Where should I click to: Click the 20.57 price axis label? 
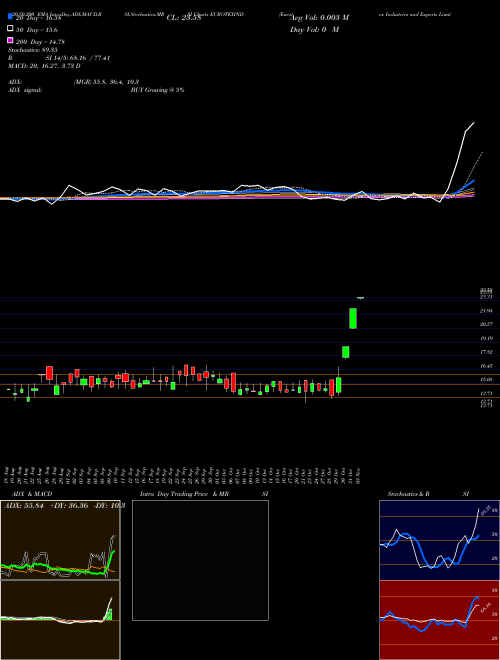[486, 324]
